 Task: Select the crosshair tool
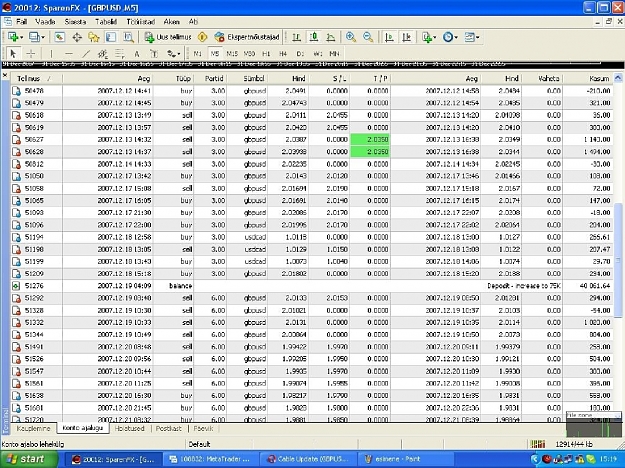[x=30, y=53]
